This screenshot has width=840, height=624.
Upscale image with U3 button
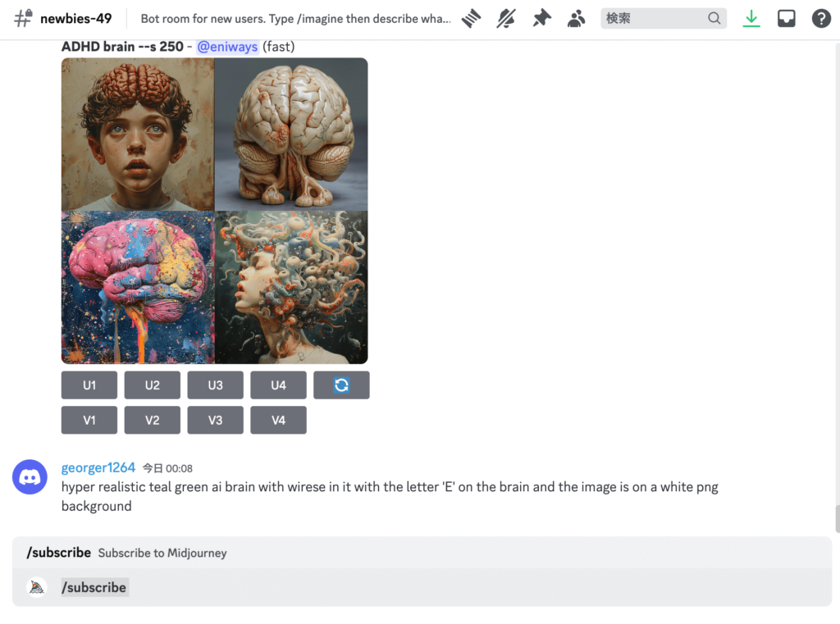click(216, 385)
